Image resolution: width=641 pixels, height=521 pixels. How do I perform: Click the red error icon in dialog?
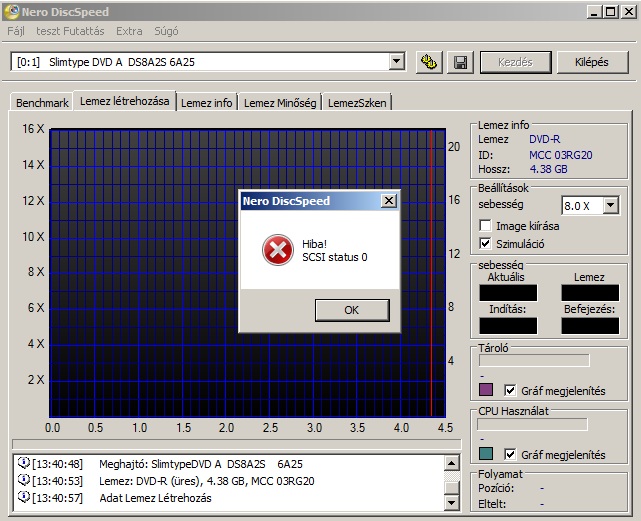[278, 250]
